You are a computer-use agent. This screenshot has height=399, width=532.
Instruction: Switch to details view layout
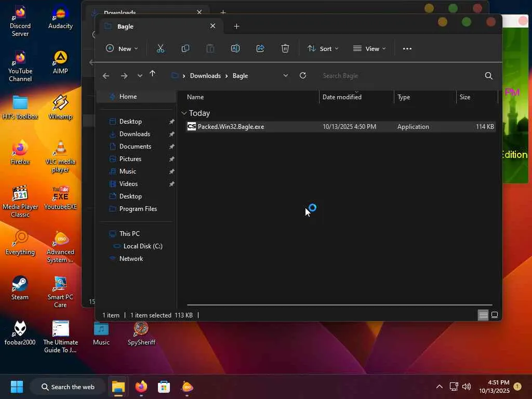point(483,315)
